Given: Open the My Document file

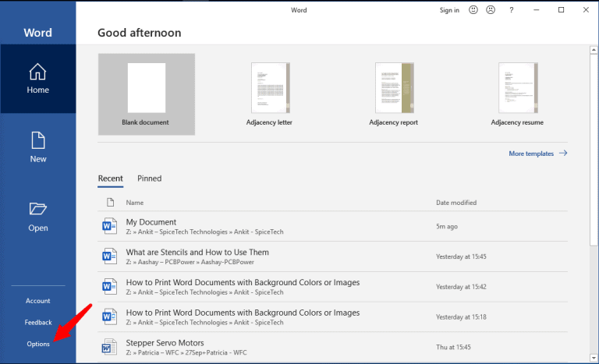Looking at the screenshot, I should [332, 227].
